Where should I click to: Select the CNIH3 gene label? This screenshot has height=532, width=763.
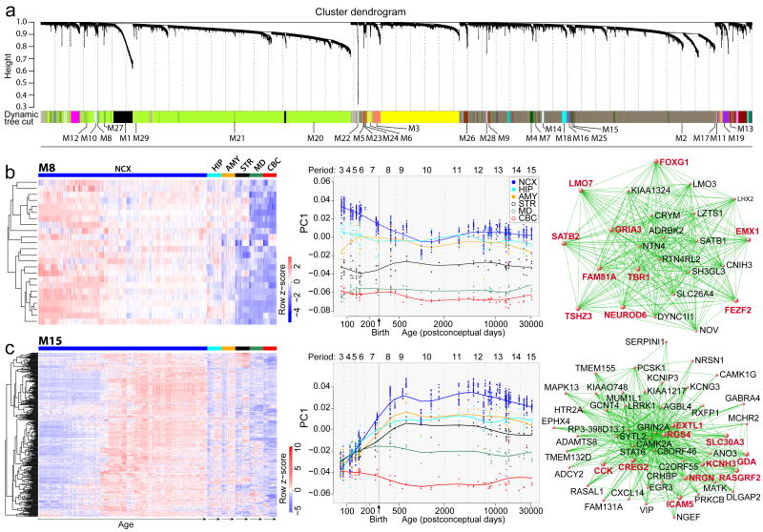(739, 265)
